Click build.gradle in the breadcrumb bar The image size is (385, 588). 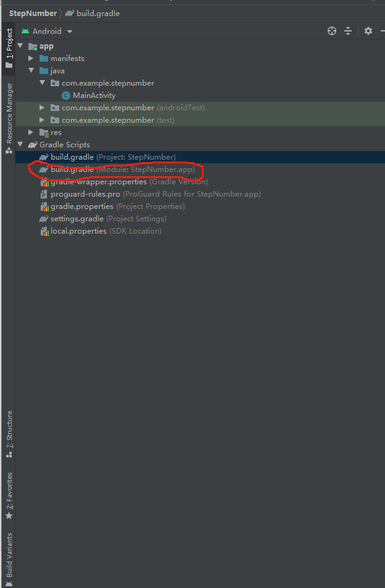pyautogui.click(x=93, y=13)
